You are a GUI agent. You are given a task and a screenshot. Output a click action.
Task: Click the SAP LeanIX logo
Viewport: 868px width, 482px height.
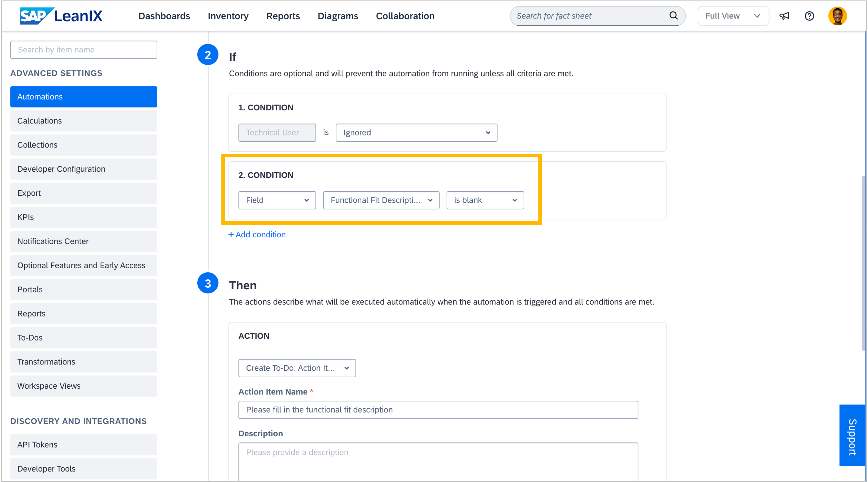coord(61,16)
